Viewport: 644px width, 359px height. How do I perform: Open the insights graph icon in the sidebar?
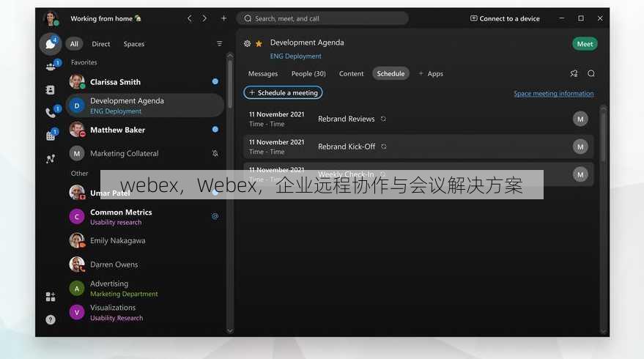click(51, 158)
